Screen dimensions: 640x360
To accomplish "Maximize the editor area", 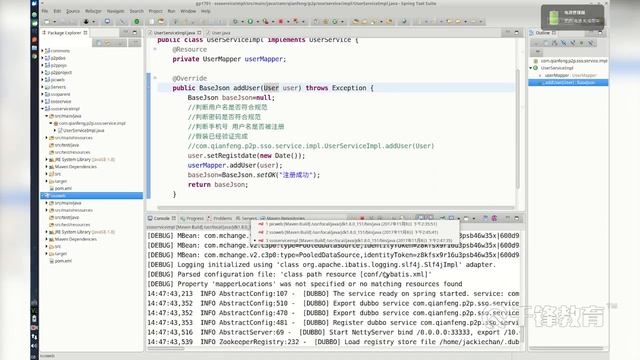I will [x=516, y=33].
